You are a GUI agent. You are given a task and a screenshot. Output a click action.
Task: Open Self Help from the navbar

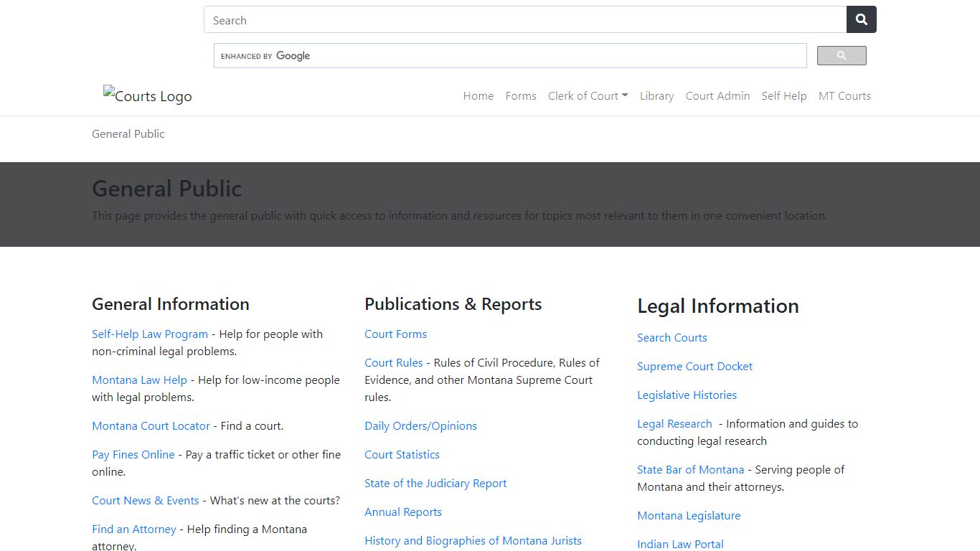click(x=784, y=96)
